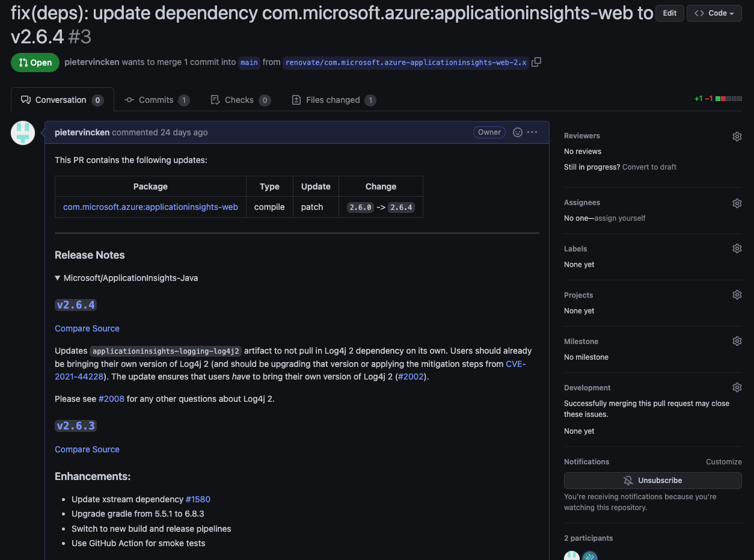Open the Reviewers gear settings

tap(737, 137)
